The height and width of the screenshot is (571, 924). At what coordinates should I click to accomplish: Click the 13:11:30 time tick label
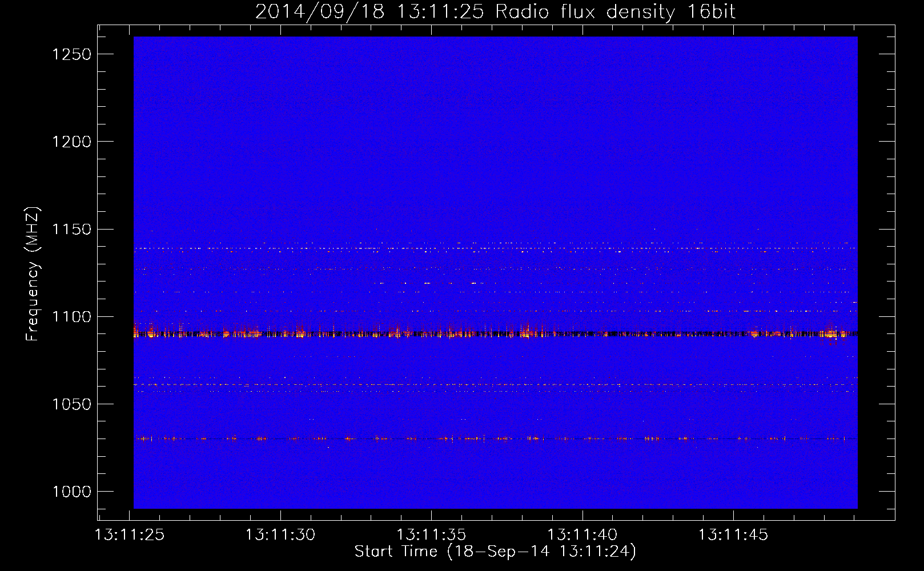pyautogui.click(x=280, y=535)
